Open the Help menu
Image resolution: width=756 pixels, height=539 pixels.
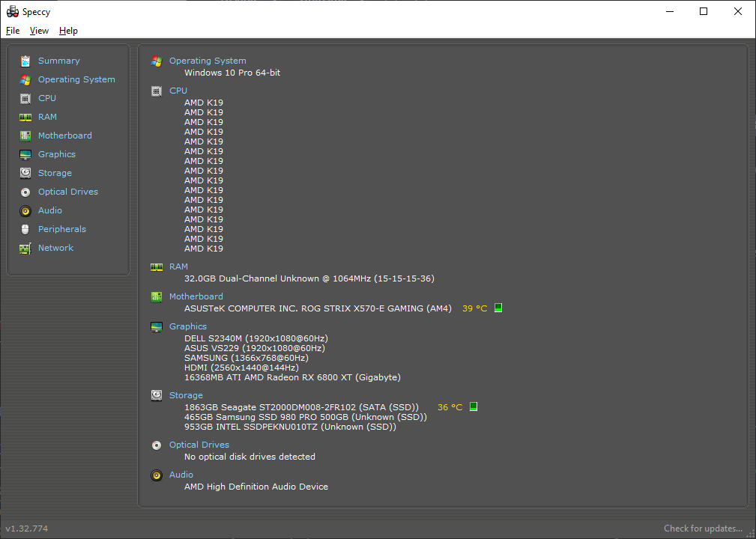(x=68, y=31)
